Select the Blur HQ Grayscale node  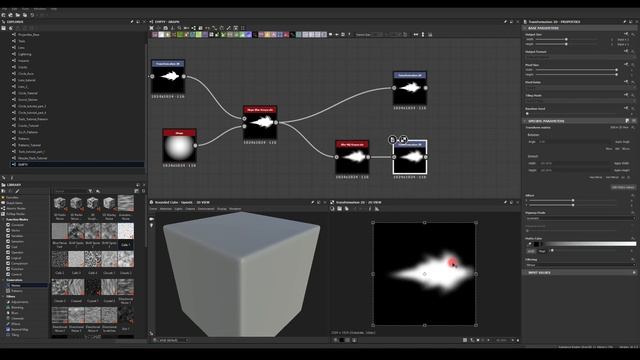click(352, 157)
